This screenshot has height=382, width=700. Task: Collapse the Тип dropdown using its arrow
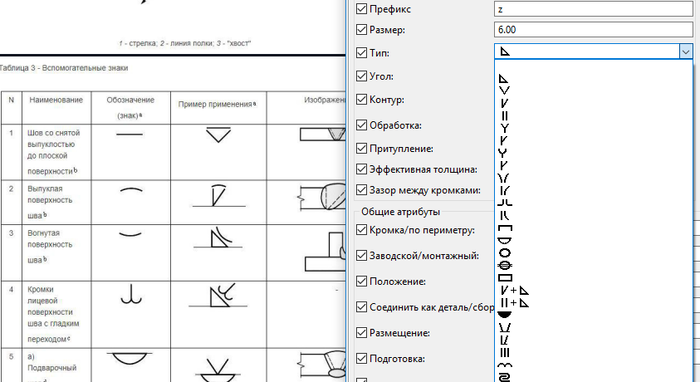[x=686, y=52]
